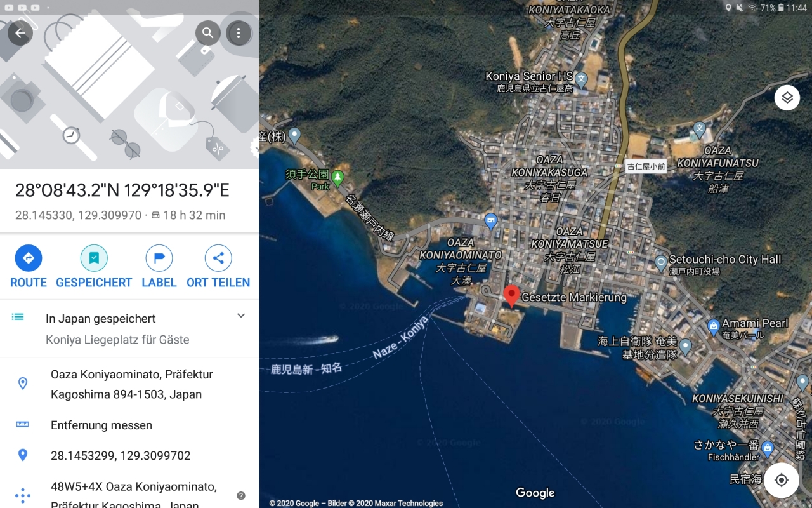Viewport: 812px width, 508px height.
Task: Open search with the magnifier icon
Action: [x=207, y=33]
